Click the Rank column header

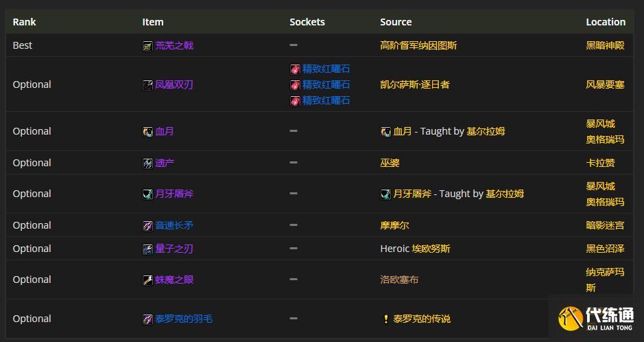pos(24,22)
